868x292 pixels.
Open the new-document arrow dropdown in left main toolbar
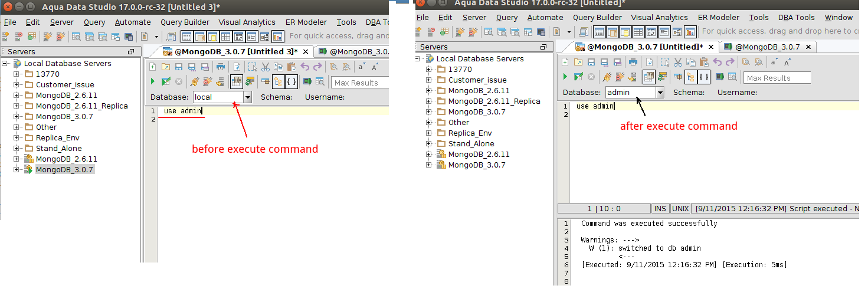156,37
